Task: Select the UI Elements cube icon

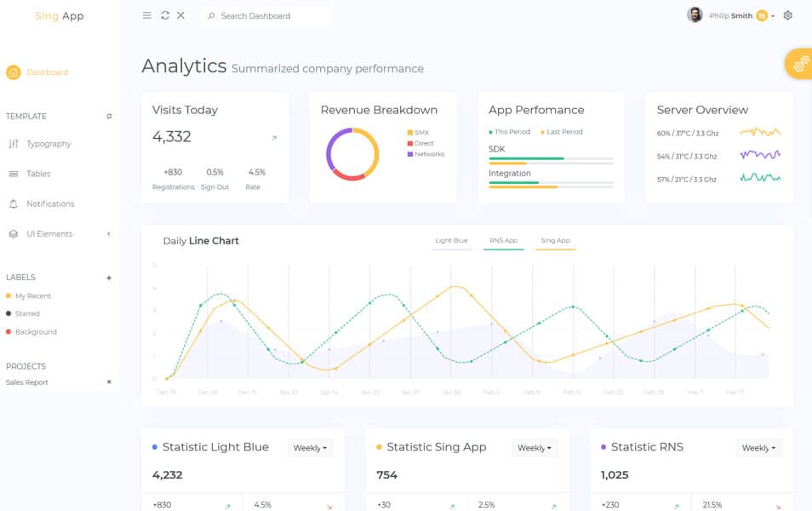Action: pos(12,233)
